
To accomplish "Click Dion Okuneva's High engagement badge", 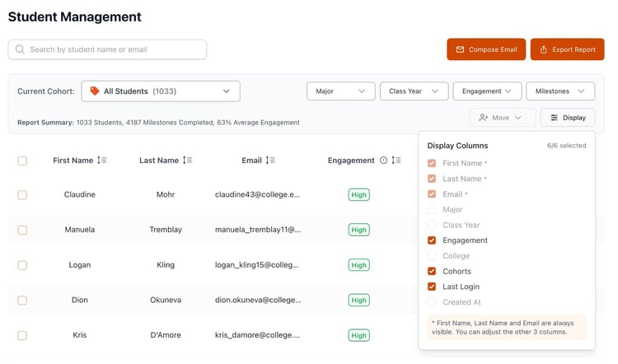I will pos(358,301).
